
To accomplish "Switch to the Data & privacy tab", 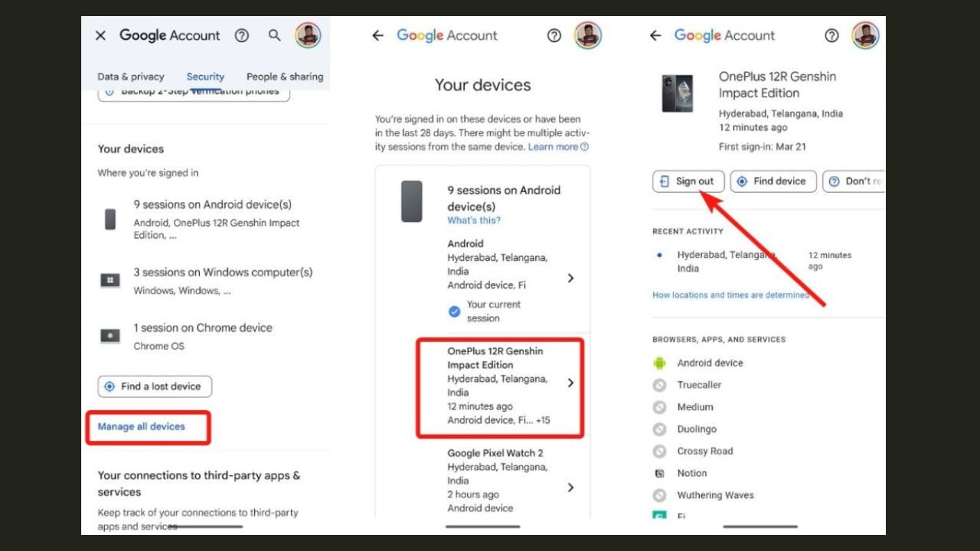I will coord(131,77).
